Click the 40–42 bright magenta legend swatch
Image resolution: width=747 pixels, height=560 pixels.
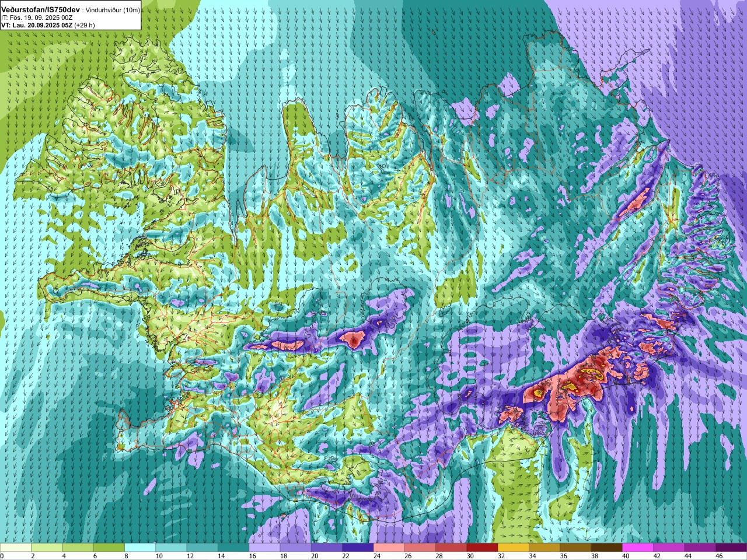point(638,548)
